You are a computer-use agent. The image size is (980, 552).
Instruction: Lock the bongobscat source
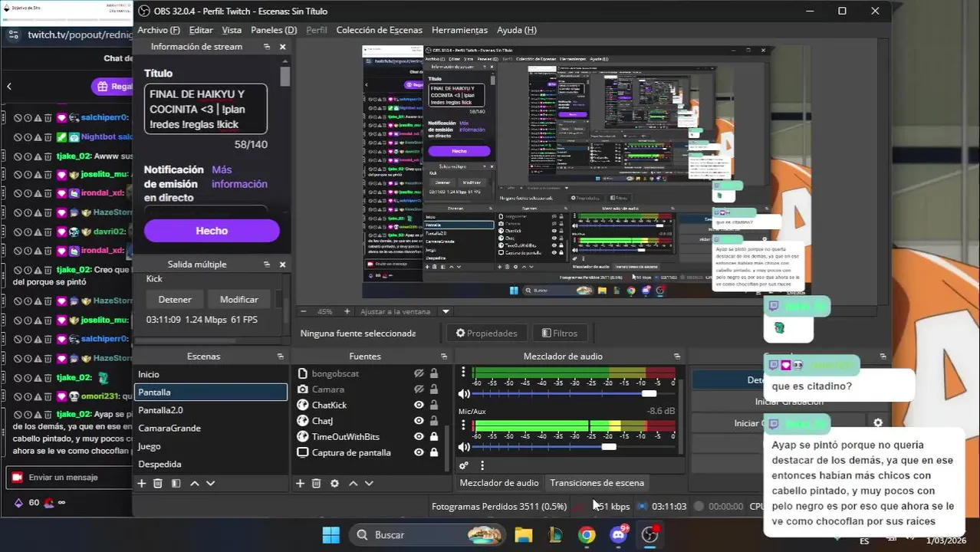[x=434, y=373]
